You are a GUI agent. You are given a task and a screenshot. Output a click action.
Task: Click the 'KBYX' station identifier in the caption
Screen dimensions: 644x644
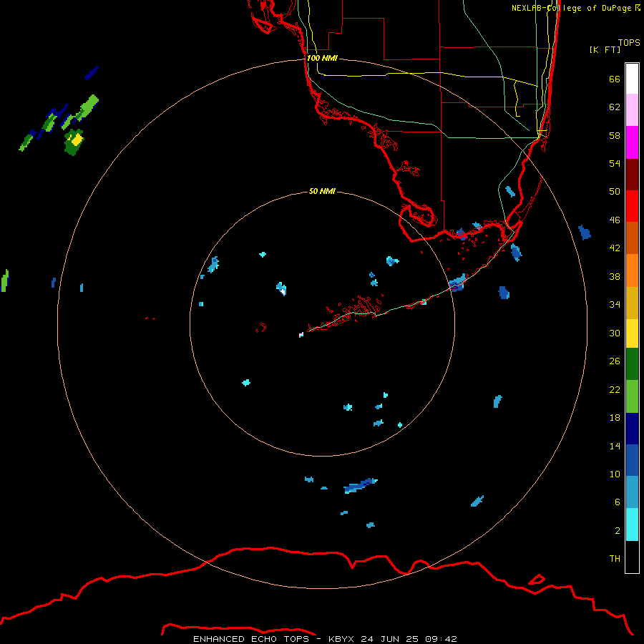pos(341,639)
